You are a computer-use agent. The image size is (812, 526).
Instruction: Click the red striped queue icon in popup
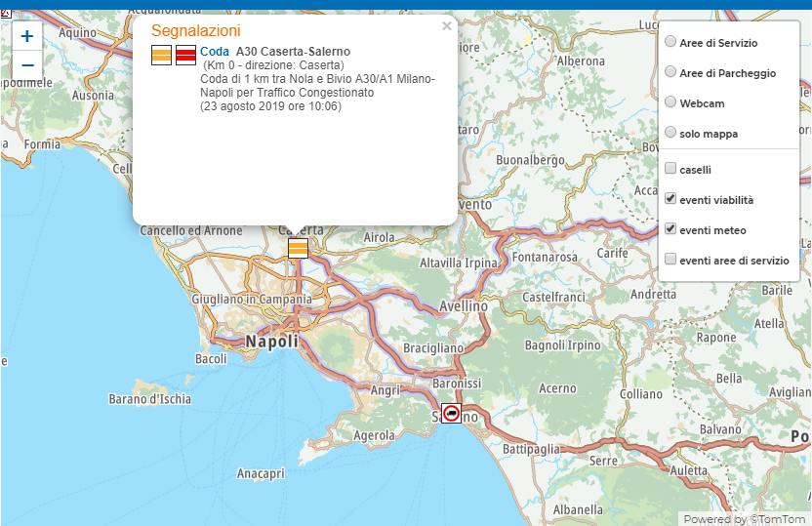(185, 56)
